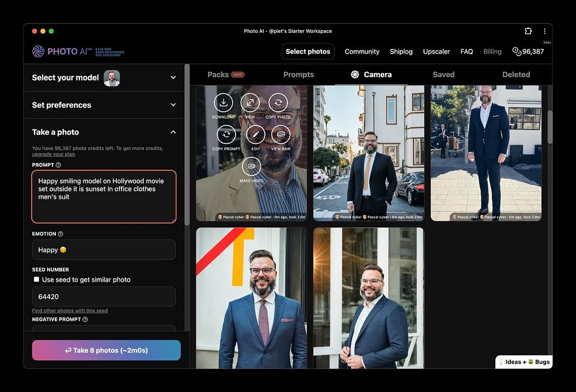Click the Prompt help question-mark icon
Viewport: 576px width, 392px height.
(58, 165)
